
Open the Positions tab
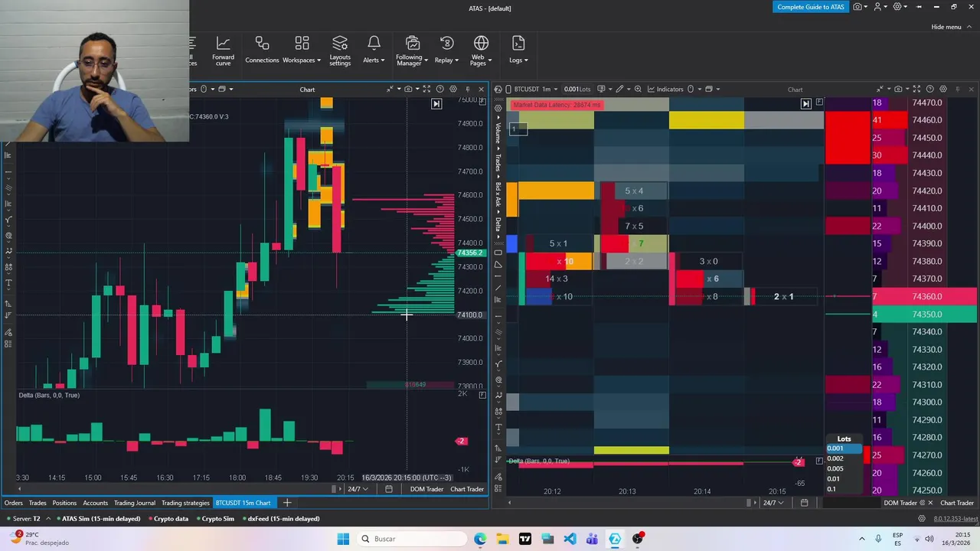[x=64, y=503]
